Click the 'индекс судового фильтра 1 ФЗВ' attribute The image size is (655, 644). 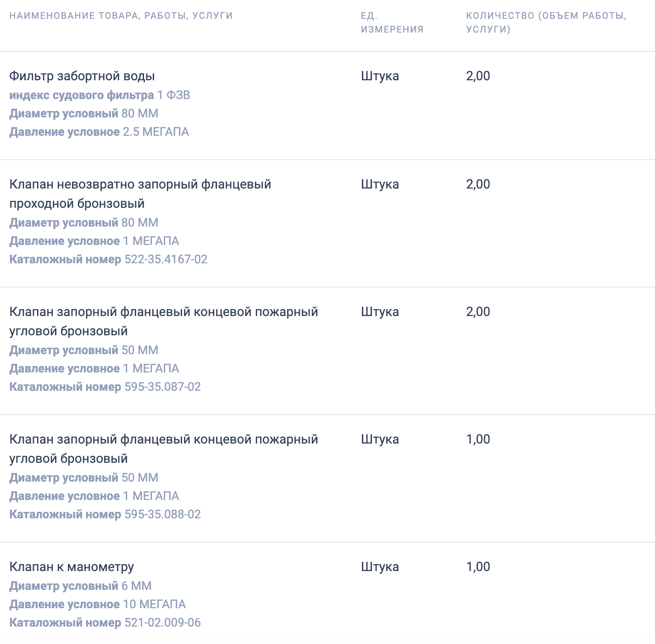[100, 95]
